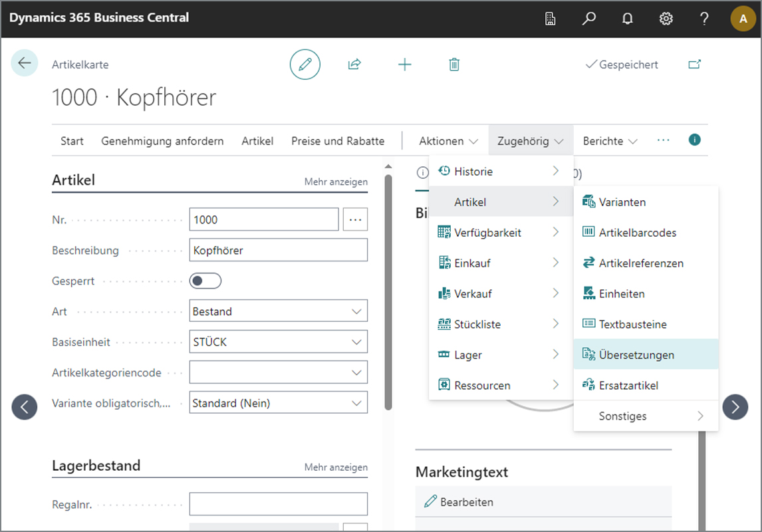Screen dimensions: 762x532
Task: Click the Varianten icon
Action: pyautogui.click(x=588, y=201)
